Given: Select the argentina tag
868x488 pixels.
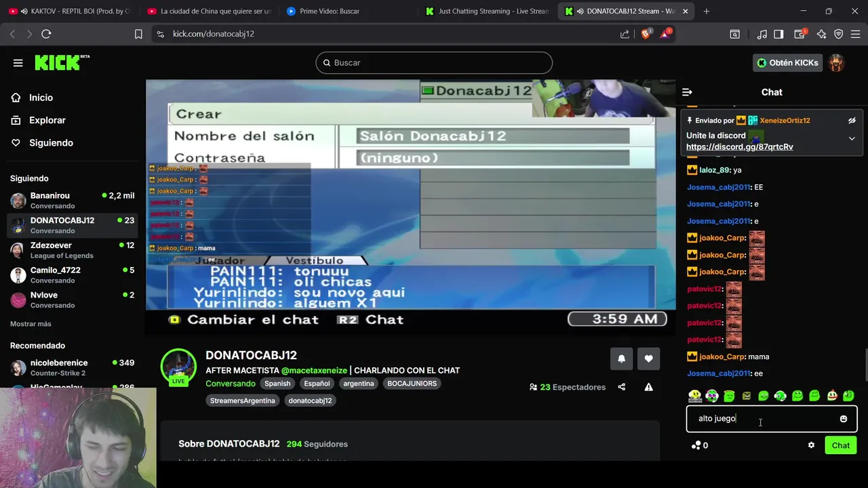Looking at the screenshot, I should (x=358, y=384).
